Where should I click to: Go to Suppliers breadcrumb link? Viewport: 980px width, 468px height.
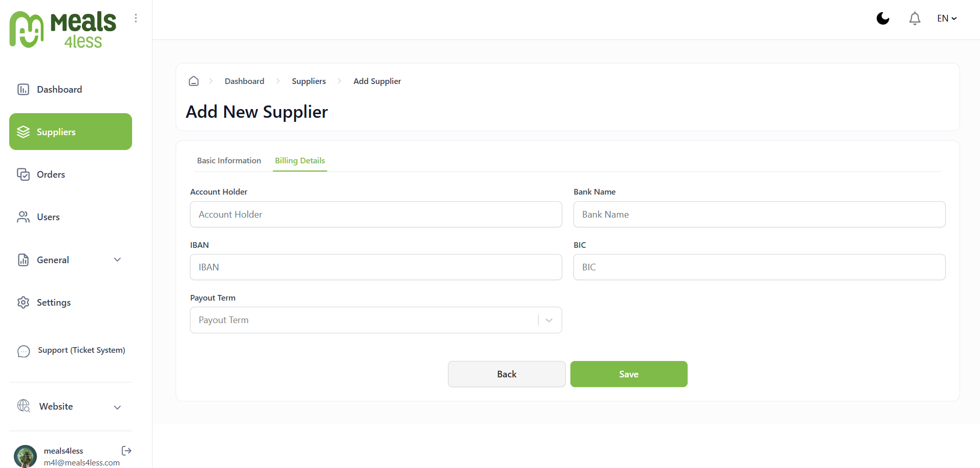(309, 81)
